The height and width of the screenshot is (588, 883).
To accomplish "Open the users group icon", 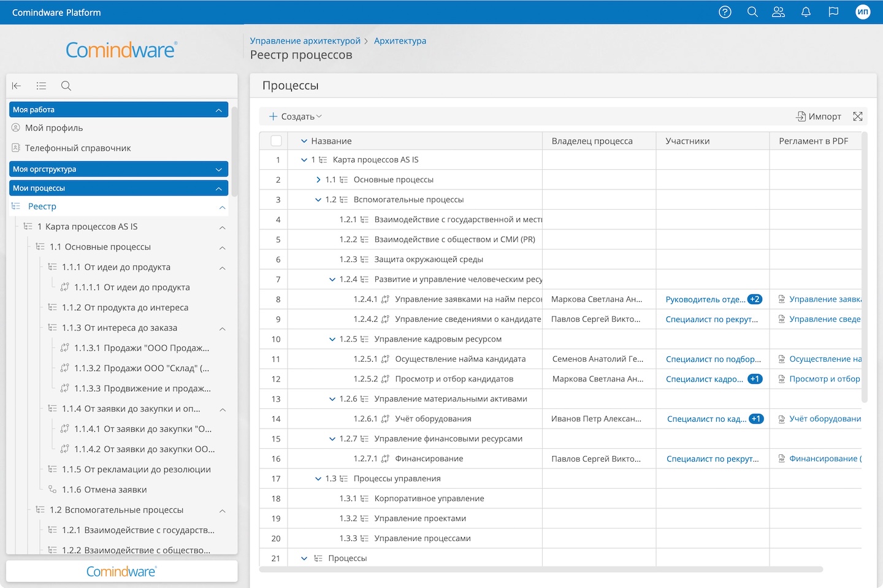I will coord(778,12).
